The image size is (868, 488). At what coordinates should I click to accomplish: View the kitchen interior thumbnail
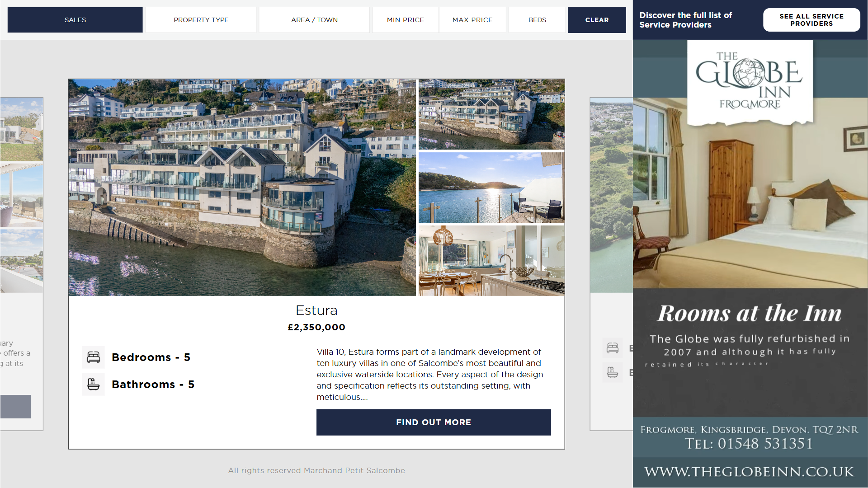491,261
